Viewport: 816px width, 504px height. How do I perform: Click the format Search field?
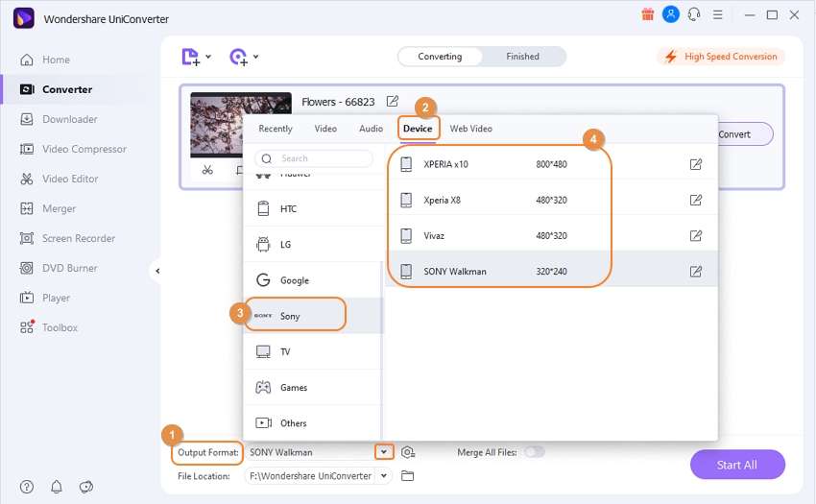[x=314, y=158]
